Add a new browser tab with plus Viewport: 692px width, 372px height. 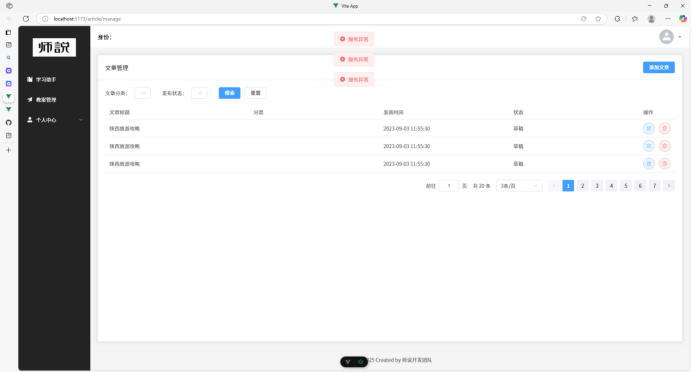[x=8, y=150]
